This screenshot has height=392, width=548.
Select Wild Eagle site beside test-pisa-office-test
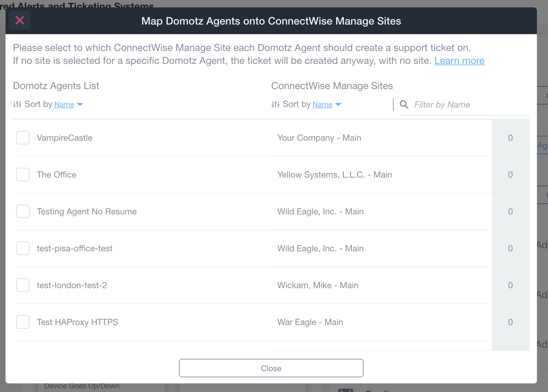[x=320, y=248]
